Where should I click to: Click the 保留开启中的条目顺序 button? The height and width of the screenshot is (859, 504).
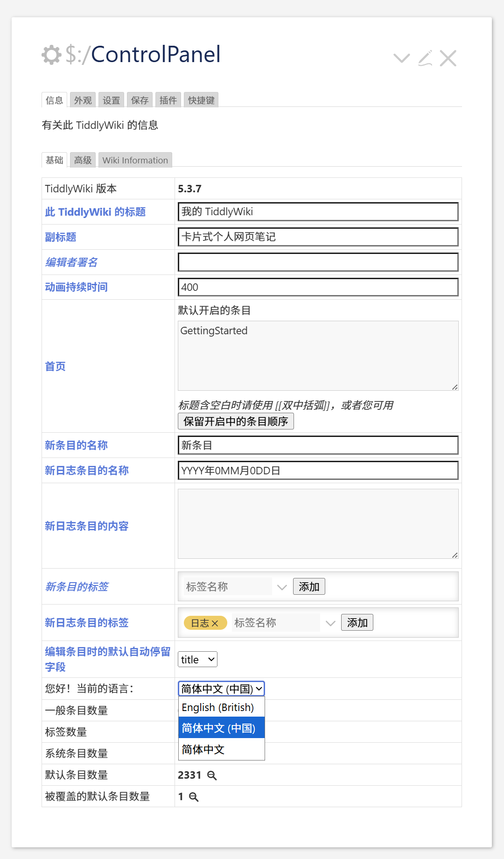(x=236, y=421)
